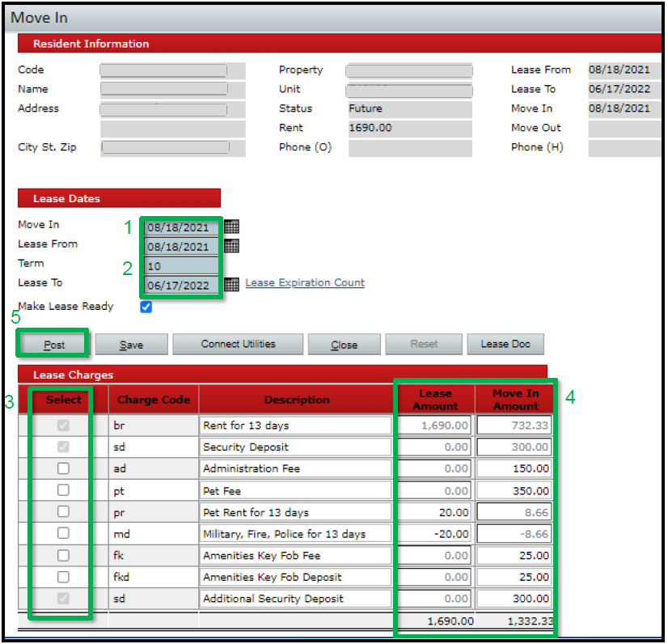Check the Administration Fee select box
668x644 pixels.
63,468
